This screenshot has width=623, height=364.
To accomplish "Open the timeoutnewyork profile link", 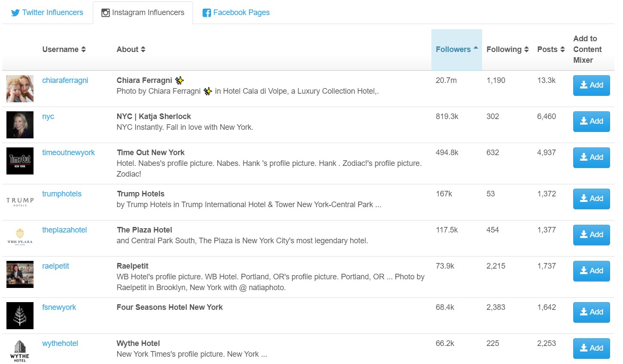I will point(68,153).
